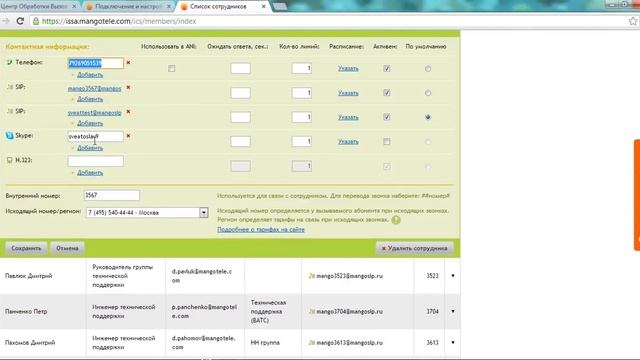Click the Отмена button
This screenshot has height=360, width=640.
tap(67, 248)
